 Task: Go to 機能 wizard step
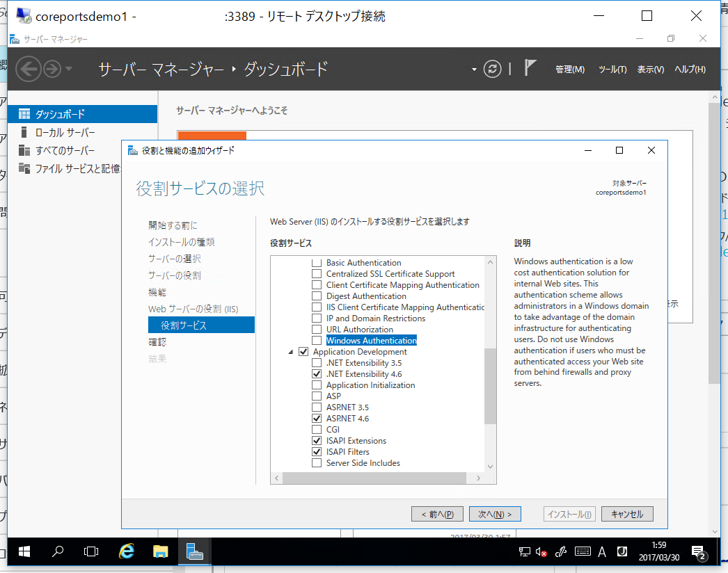click(x=157, y=292)
